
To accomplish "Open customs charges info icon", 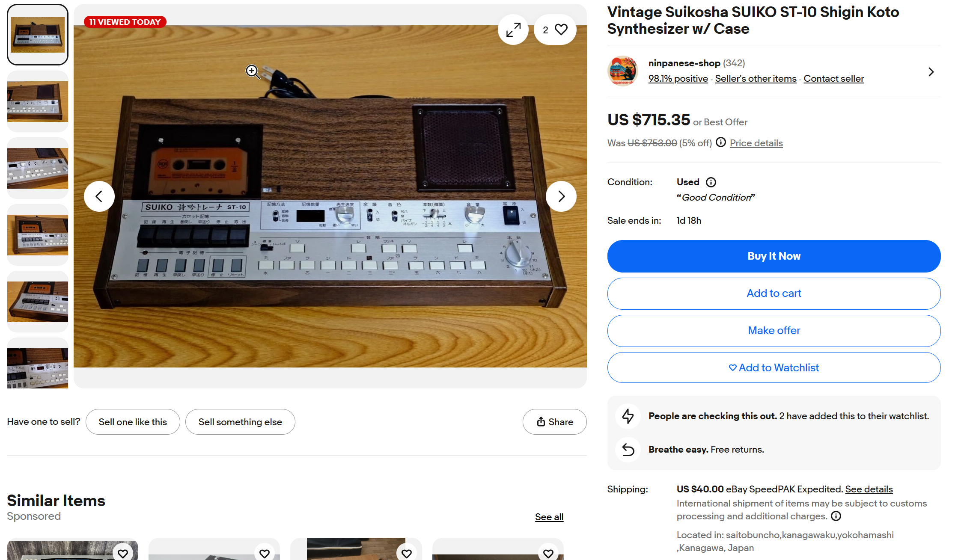I will [836, 516].
